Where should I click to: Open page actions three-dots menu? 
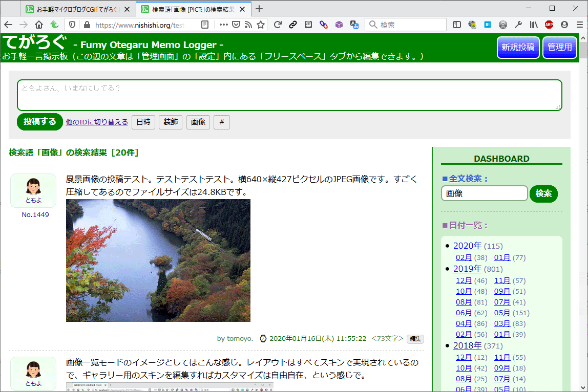(223, 25)
